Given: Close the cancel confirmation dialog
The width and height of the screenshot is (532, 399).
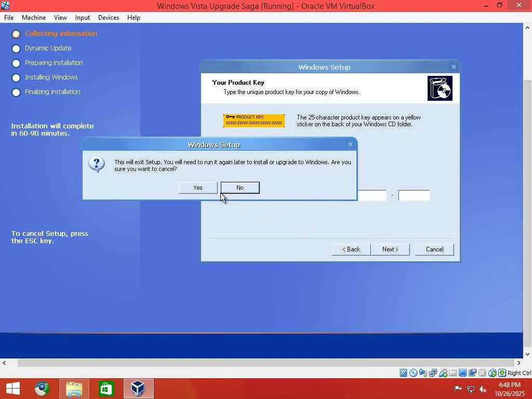Looking at the screenshot, I should coord(350,144).
